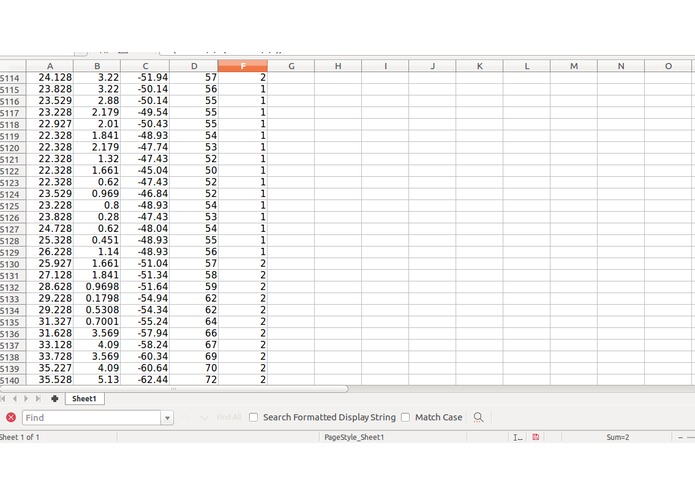Select column A header
695x494 pixels.
coord(50,66)
